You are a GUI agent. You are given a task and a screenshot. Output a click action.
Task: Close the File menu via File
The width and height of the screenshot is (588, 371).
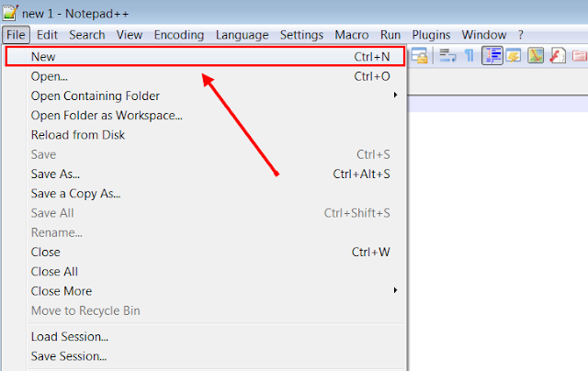coord(16,35)
